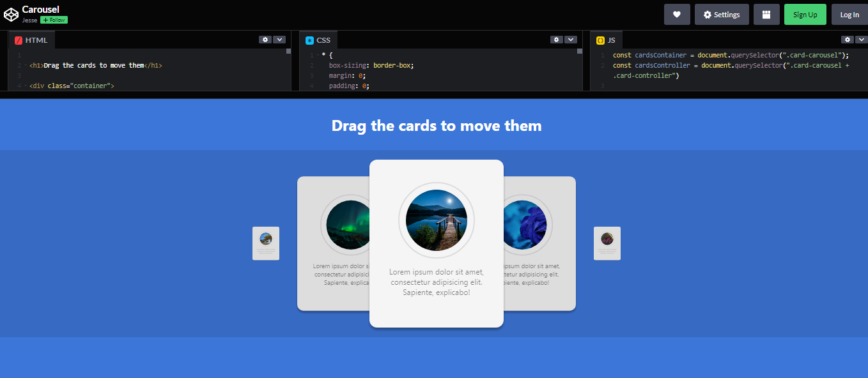Viewport: 868px width, 378px height.
Task: Open the JS panel settings gear
Action: [847, 39]
